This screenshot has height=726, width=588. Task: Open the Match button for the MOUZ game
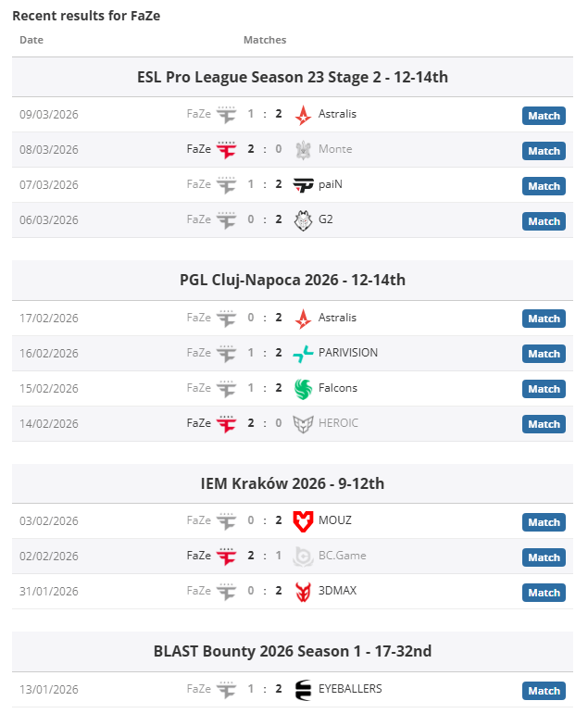coord(544,522)
